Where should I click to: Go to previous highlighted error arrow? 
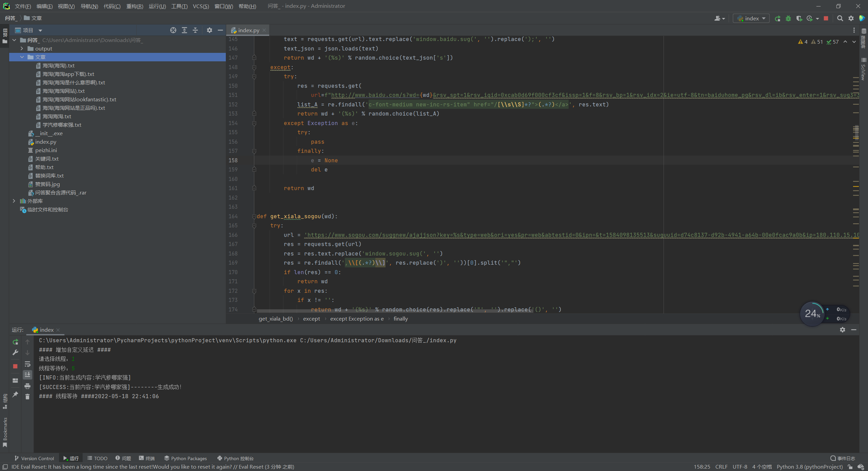845,42
